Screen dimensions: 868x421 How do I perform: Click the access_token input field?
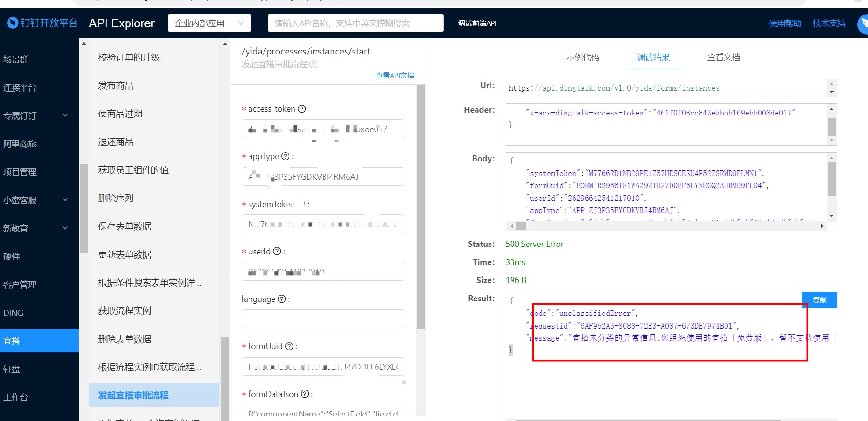323,129
